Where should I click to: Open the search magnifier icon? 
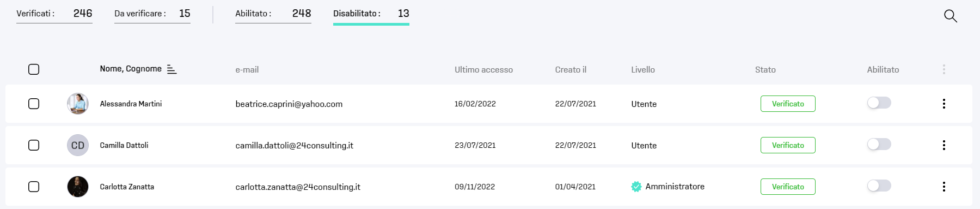(x=950, y=16)
